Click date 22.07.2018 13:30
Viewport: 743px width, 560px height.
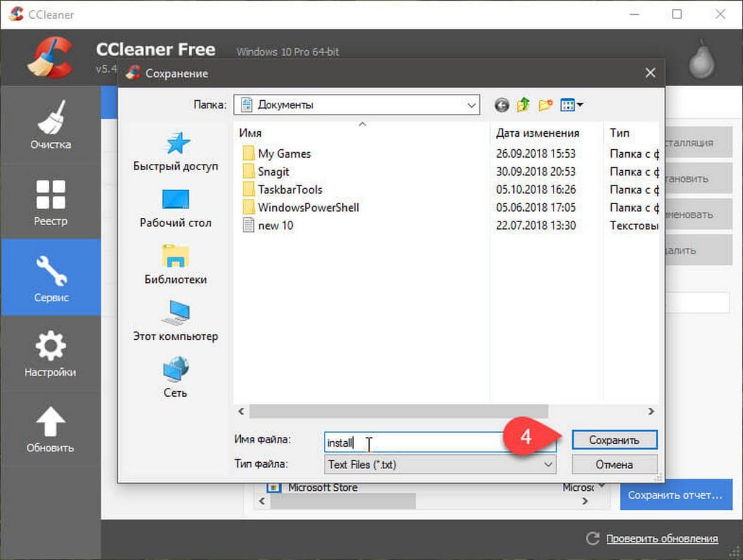pyautogui.click(x=536, y=225)
